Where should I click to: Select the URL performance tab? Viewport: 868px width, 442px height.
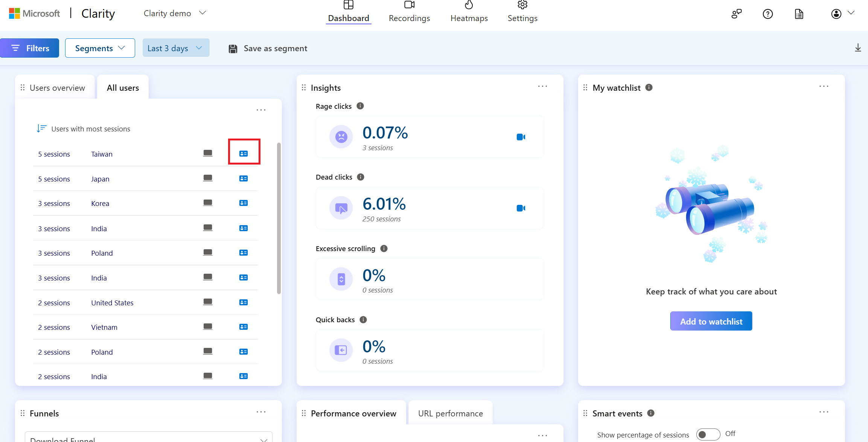coord(451,413)
